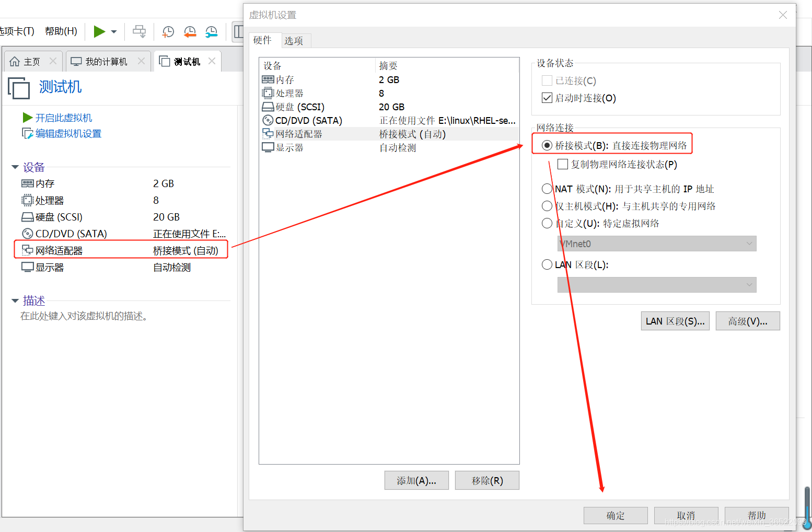
Task: Click CD/DVD (SATA) icon in main window list
Action: click(28, 234)
